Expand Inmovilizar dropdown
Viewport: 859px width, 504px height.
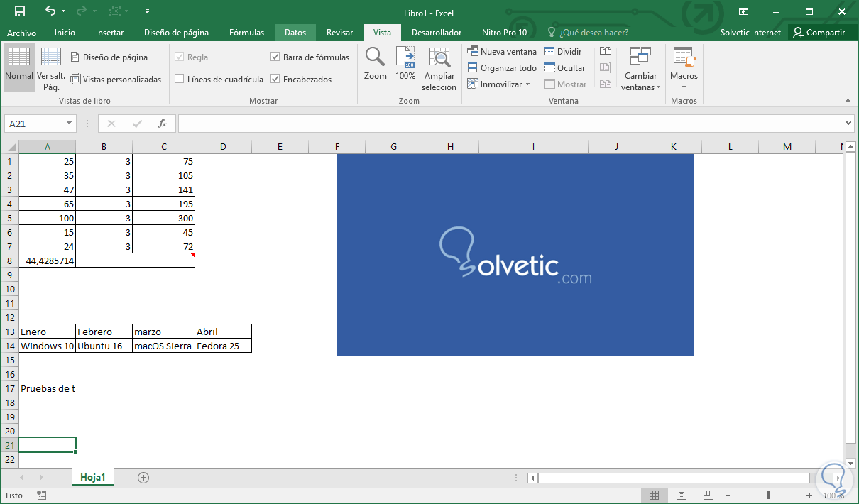[527, 84]
